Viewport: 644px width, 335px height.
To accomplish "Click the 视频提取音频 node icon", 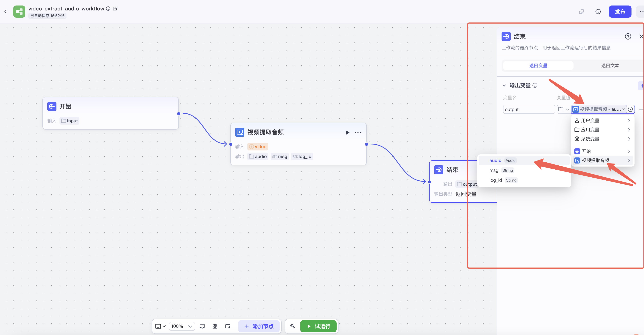I will click(240, 132).
